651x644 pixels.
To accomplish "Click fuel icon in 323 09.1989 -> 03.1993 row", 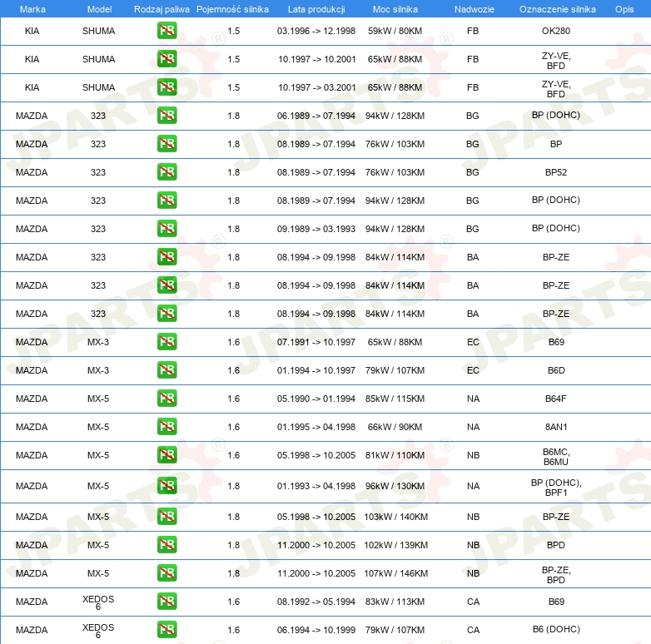I will 166,229.
